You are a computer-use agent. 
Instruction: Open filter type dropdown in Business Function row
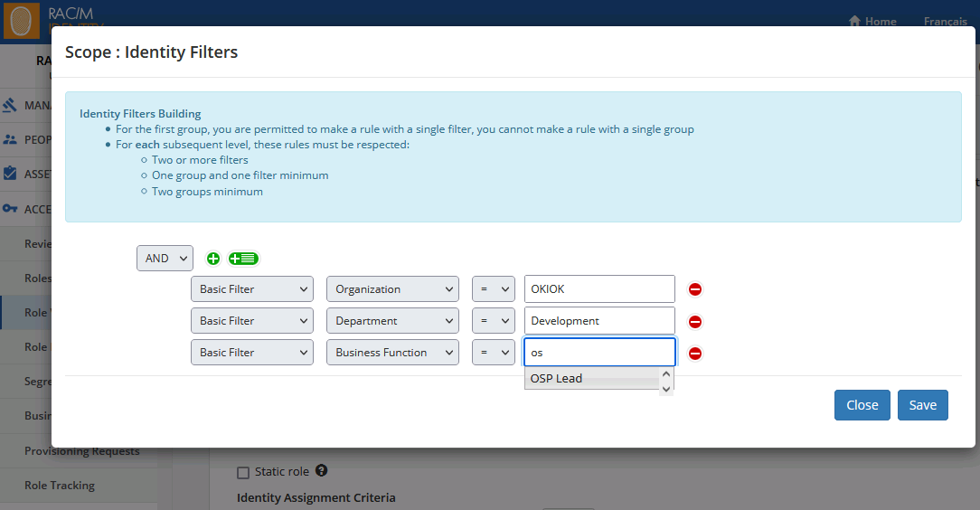pos(252,353)
